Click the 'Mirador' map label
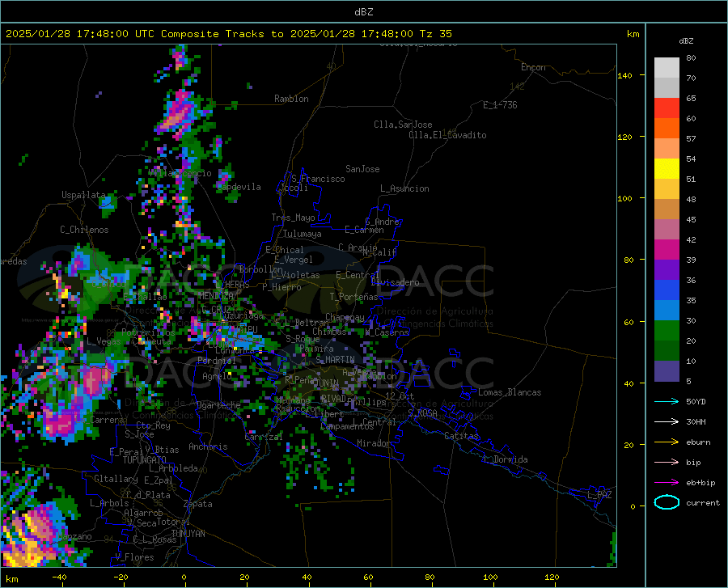Image resolution: width=728 pixels, height=588 pixels. 374,443
